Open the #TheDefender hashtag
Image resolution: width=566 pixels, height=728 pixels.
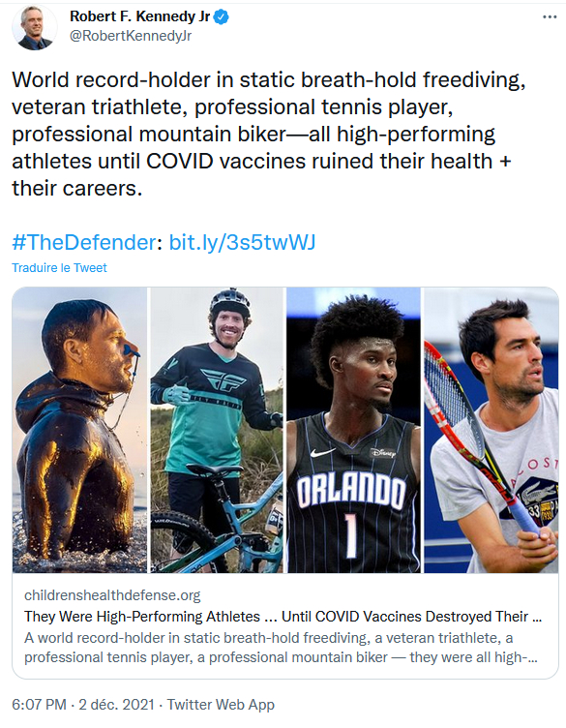84,242
